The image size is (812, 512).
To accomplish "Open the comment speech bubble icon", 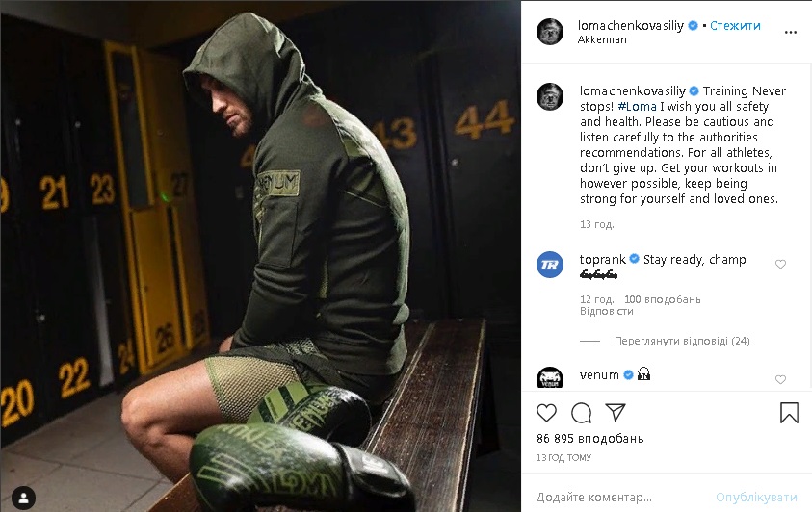I will 581,413.
